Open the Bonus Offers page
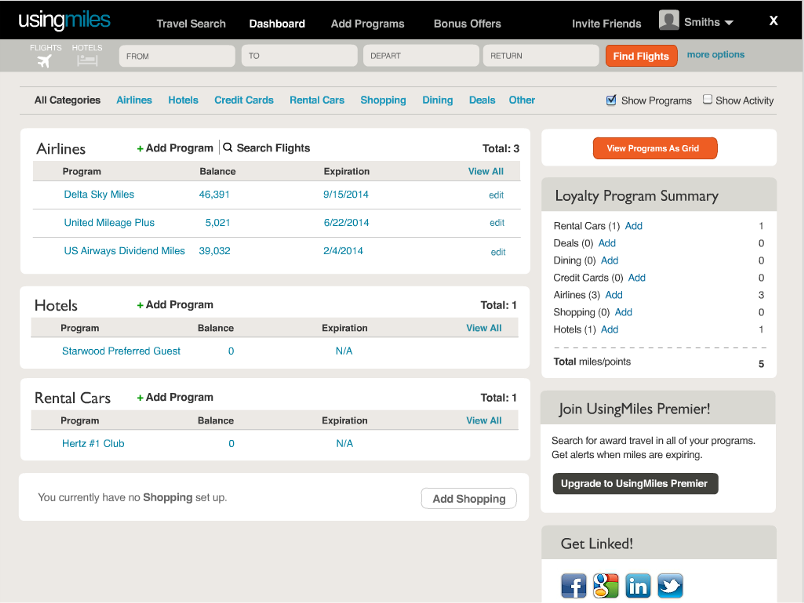804x603 pixels. 467,24
